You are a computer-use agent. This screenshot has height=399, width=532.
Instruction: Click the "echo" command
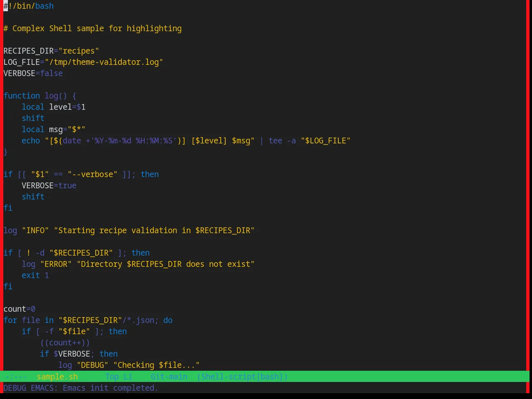31,141
